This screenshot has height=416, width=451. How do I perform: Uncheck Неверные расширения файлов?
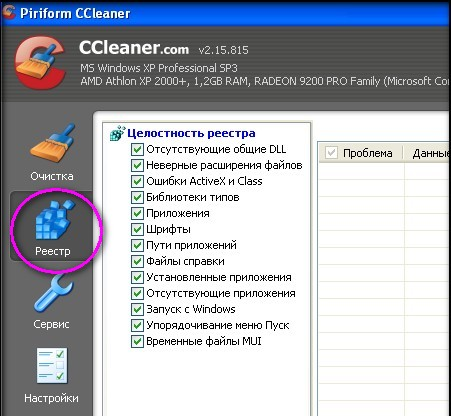(x=137, y=165)
